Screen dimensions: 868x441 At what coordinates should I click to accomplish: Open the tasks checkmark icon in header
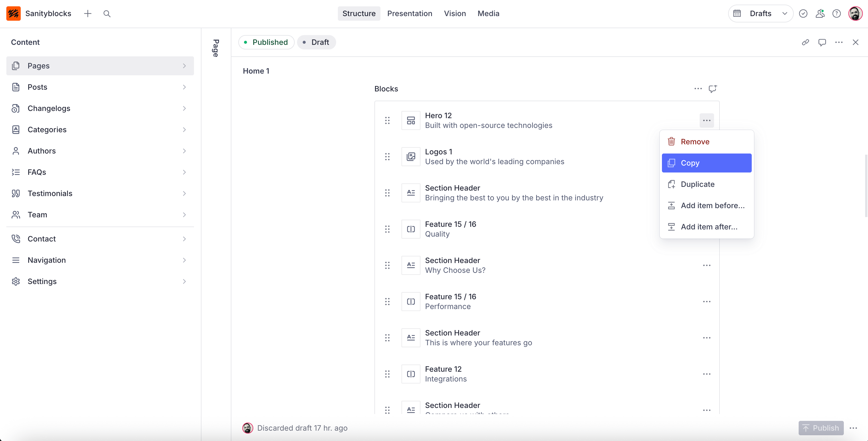(803, 14)
